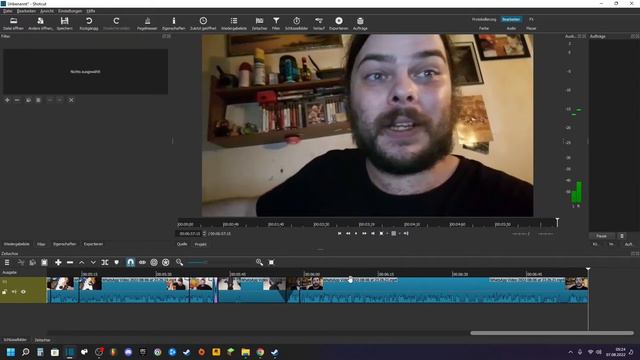Screen dimensions: 640x360
Task: Add a filter with plus button
Action: [7, 100]
